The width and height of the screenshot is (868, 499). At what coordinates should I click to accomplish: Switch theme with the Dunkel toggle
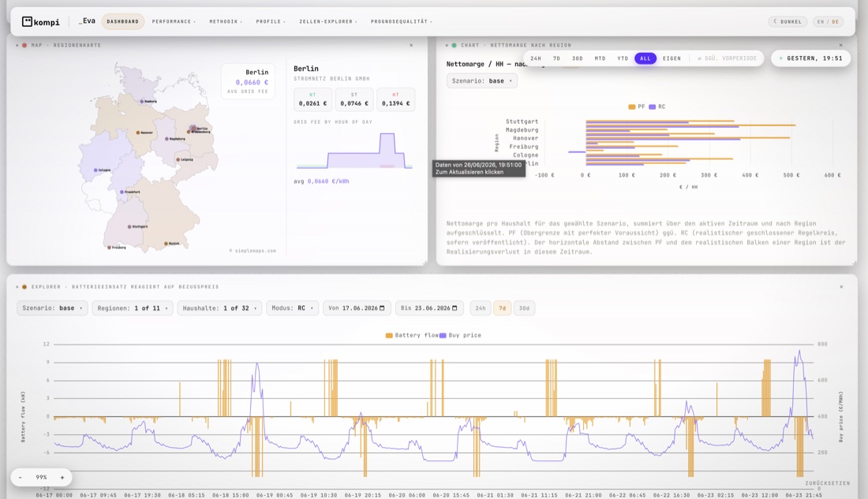point(788,21)
